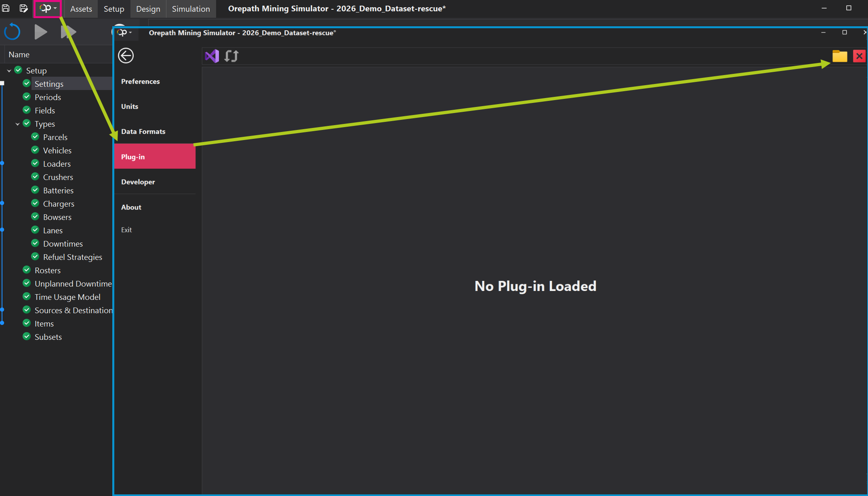The width and height of the screenshot is (868, 496).
Task: Click the red X unload plug-in icon
Action: tap(859, 56)
